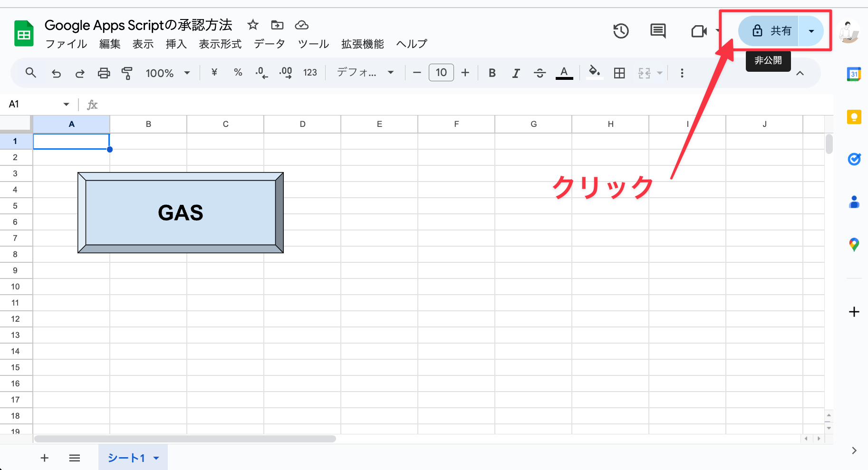Open the text color picker

(x=564, y=73)
